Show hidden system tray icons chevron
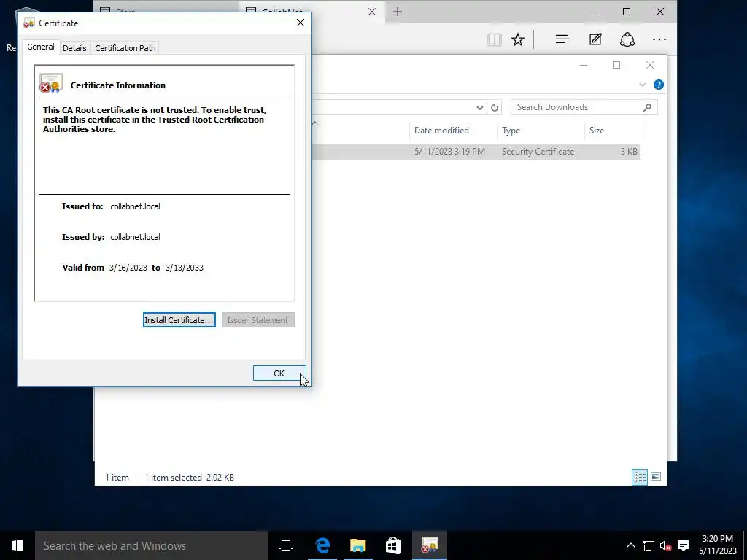The height and width of the screenshot is (560, 747). point(630,545)
